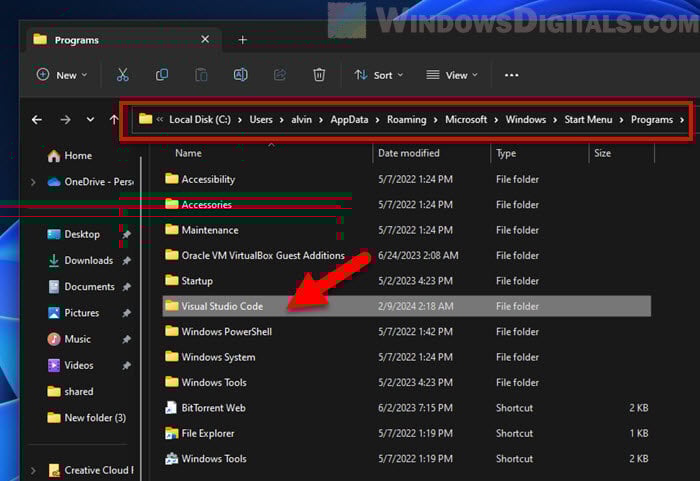Go forward with the right arrow
Screen dimensions: 700x481
[x=65, y=120]
